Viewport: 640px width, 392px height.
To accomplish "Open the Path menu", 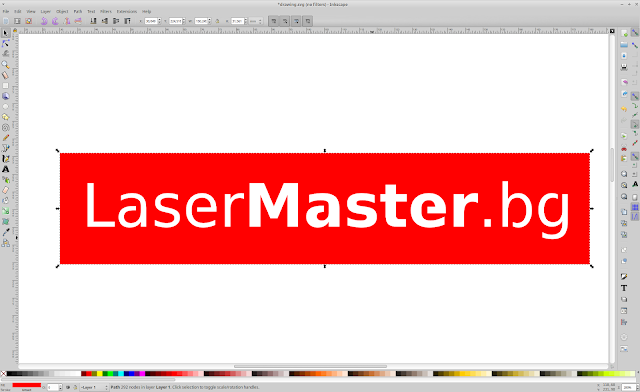I will coord(78,11).
